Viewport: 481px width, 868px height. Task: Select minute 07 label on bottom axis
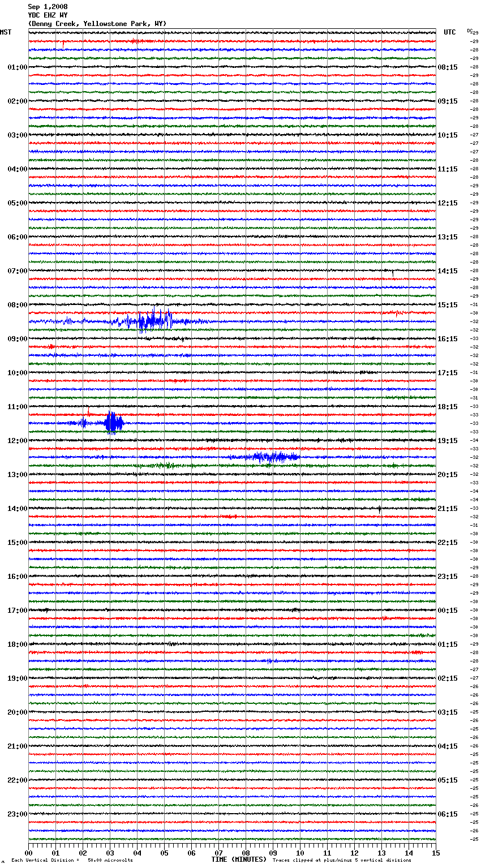coord(218,853)
